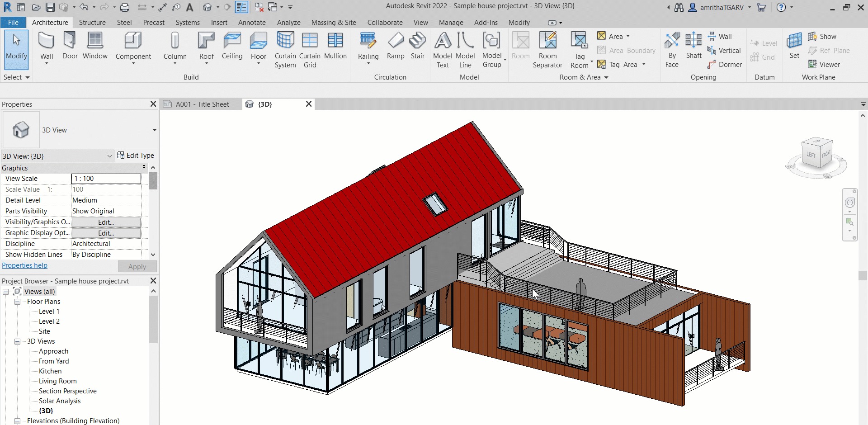
Task: Select the Wall tool in the ribbon
Action: click(x=47, y=45)
